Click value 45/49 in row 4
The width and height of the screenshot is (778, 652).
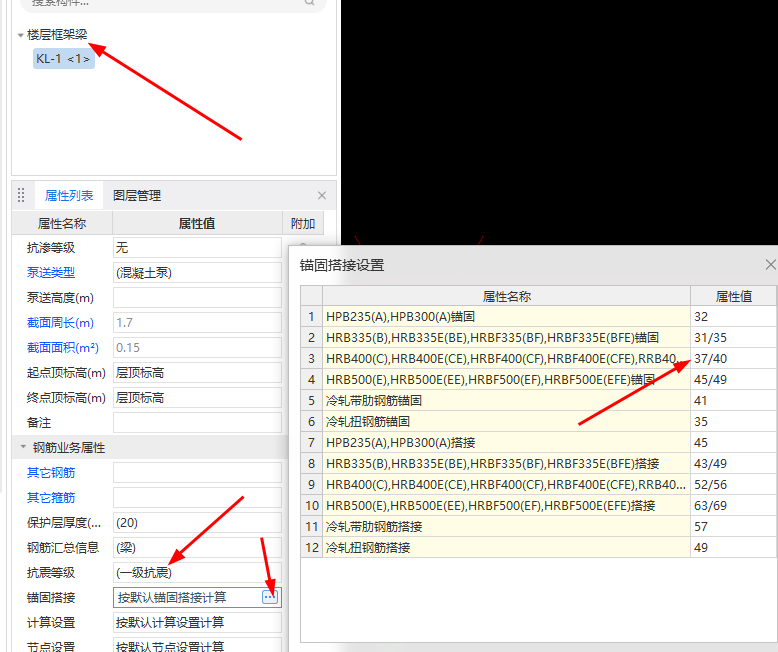tap(733, 380)
